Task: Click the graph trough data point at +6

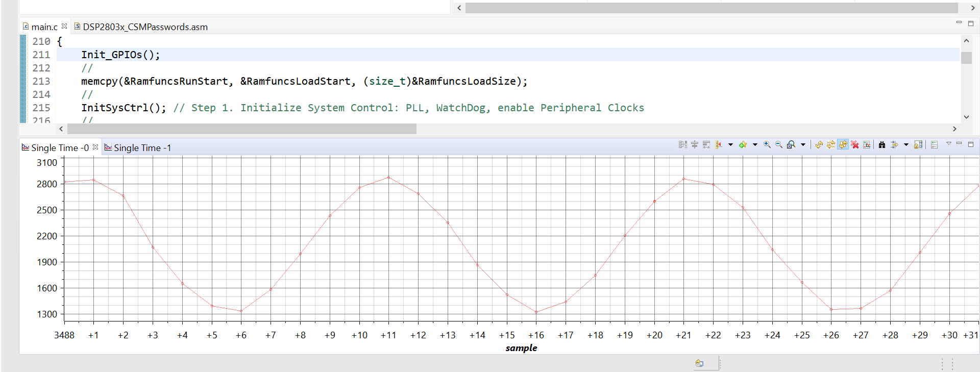Action: tap(241, 311)
